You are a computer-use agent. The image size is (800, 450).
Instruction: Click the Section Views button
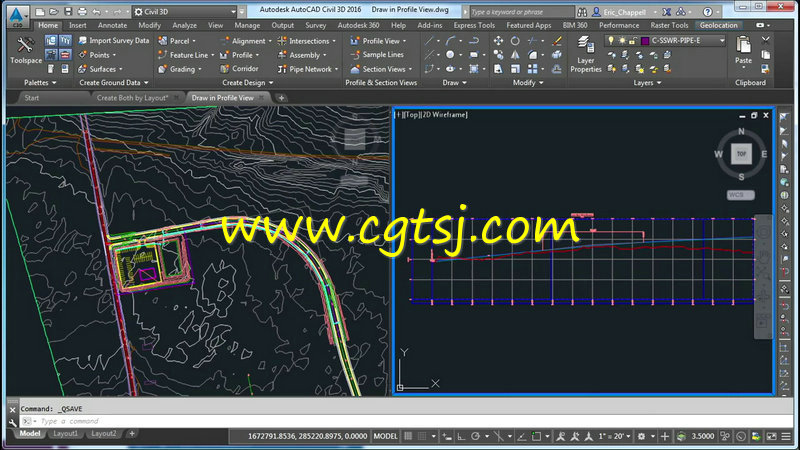point(379,69)
